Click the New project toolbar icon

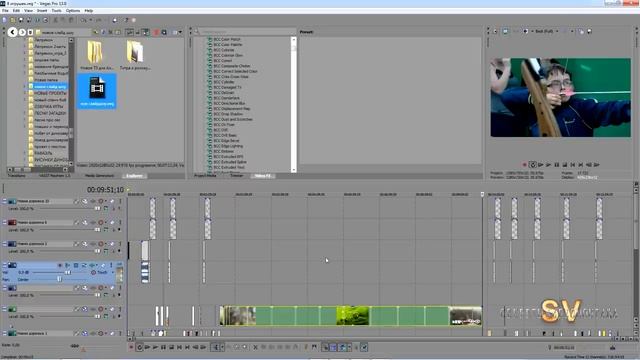pyautogui.click(x=5, y=20)
